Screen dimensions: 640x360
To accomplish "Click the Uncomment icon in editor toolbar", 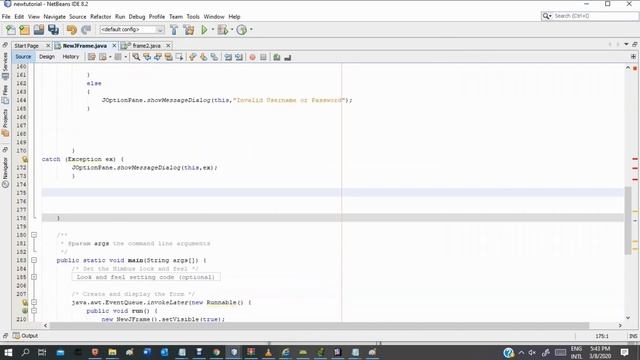I will tap(288, 57).
